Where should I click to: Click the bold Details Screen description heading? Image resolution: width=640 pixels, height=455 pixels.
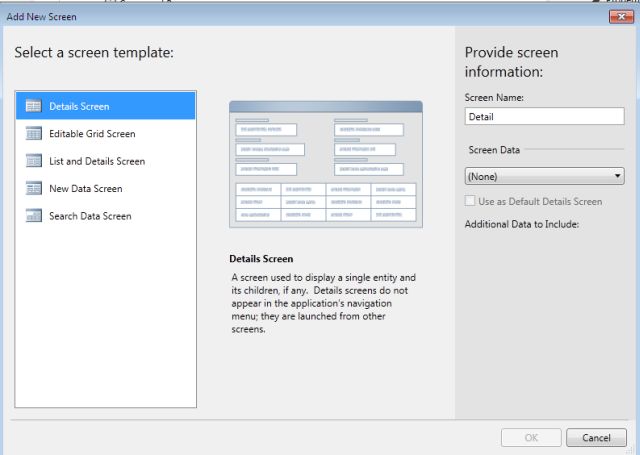pyautogui.click(x=261, y=259)
